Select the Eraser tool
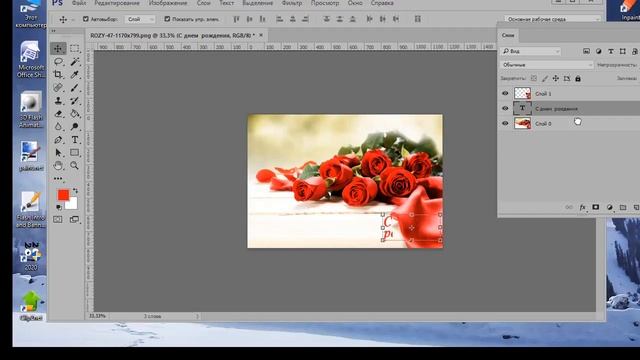This screenshot has width=640, height=360. click(x=58, y=113)
